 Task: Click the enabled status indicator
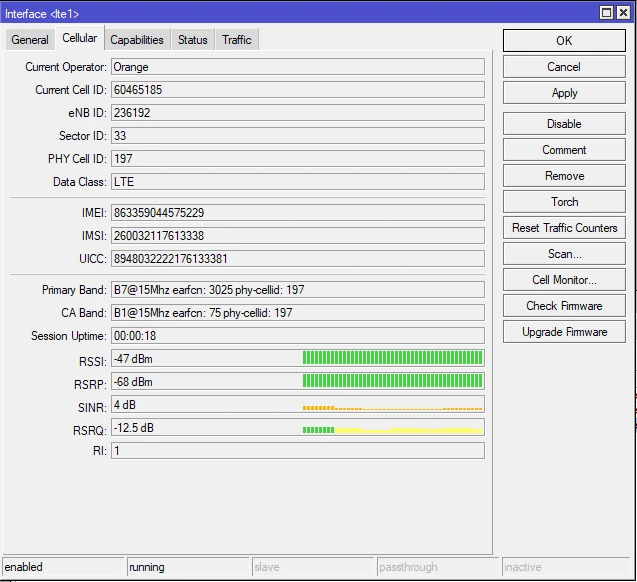[63, 567]
